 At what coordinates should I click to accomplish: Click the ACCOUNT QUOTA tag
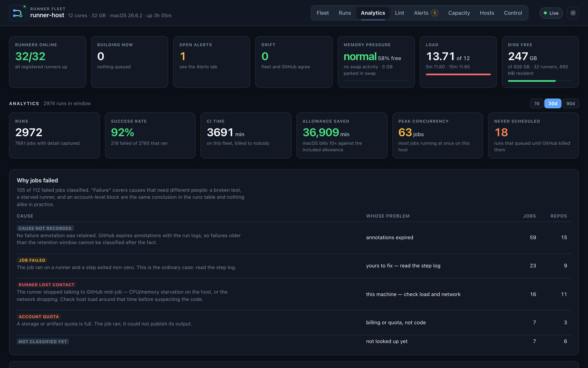click(x=39, y=317)
